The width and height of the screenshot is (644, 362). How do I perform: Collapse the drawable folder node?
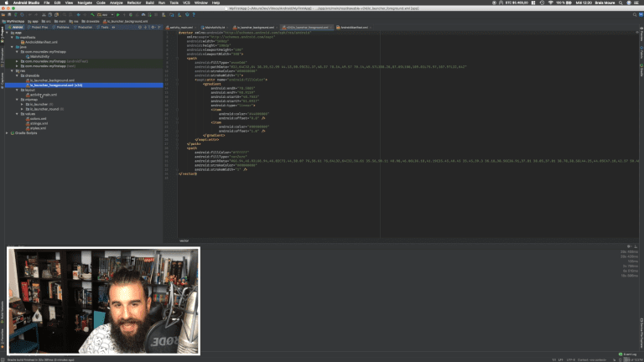pos(18,75)
